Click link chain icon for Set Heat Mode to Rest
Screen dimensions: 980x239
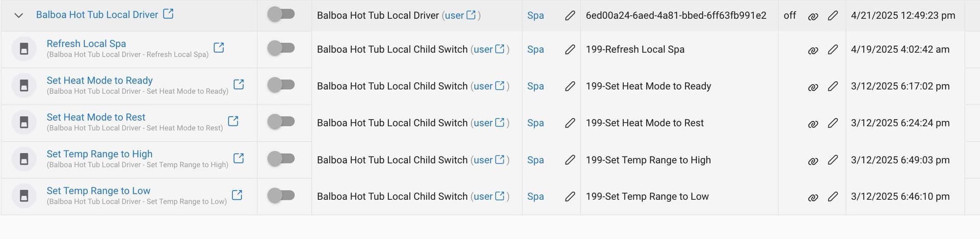click(813, 123)
